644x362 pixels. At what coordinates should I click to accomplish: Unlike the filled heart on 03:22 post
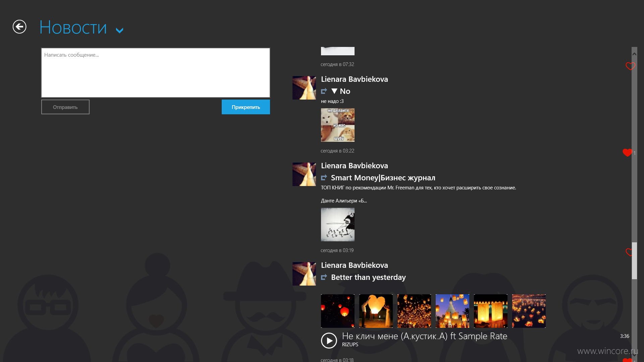click(x=627, y=153)
